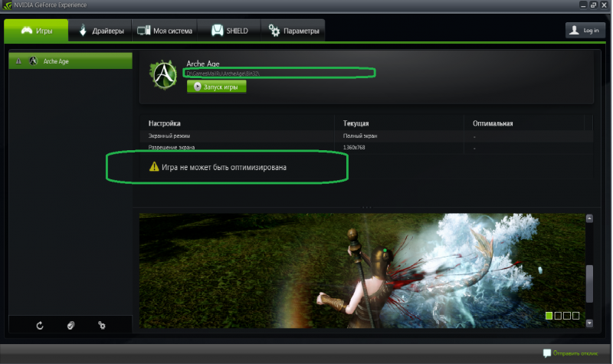The height and width of the screenshot is (364, 613).
Task: Close the GeForce Experience window
Action: (x=604, y=5)
